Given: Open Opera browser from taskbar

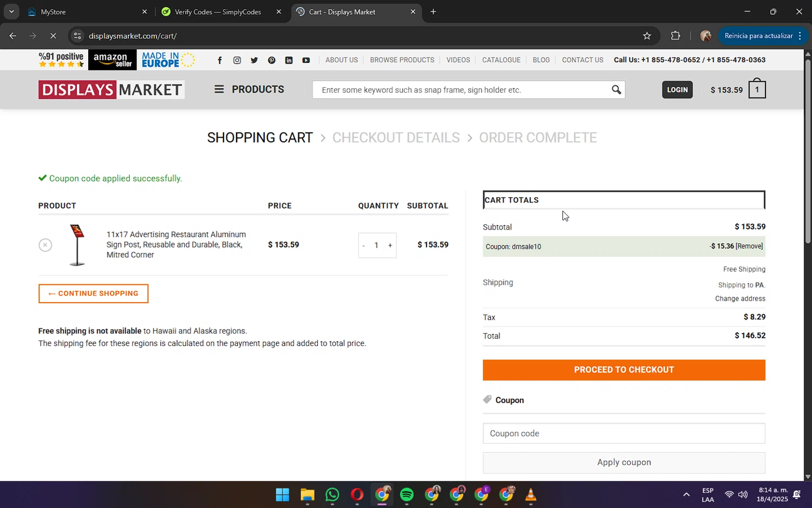Looking at the screenshot, I should pos(357,495).
